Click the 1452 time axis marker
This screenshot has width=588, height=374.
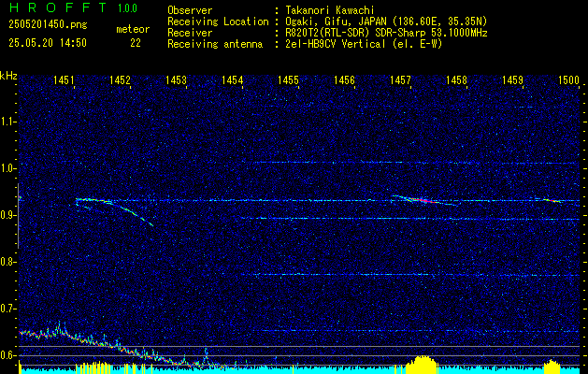[x=120, y=79]
